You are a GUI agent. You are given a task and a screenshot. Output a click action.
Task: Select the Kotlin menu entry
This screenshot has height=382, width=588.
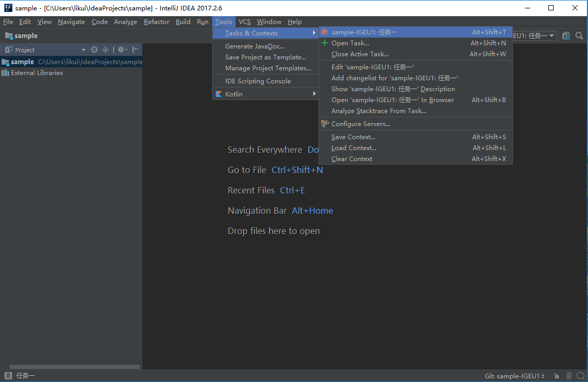point(265,94)
